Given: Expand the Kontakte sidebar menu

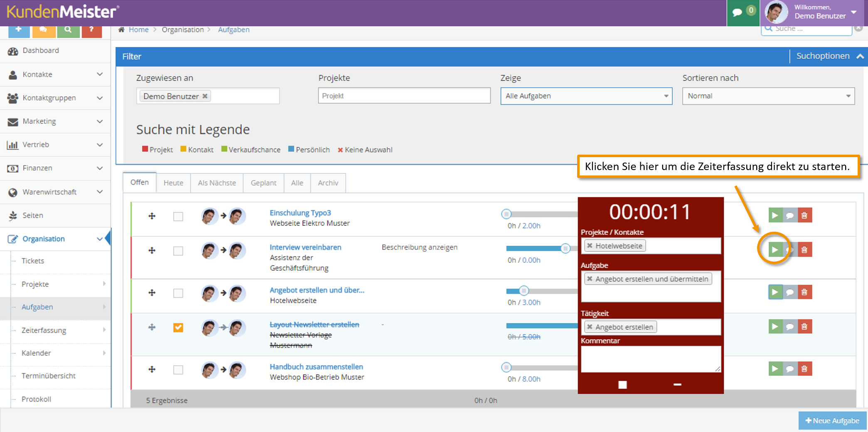Looking at the screenshot, I should pyautogui.click(x=55, y=74).
